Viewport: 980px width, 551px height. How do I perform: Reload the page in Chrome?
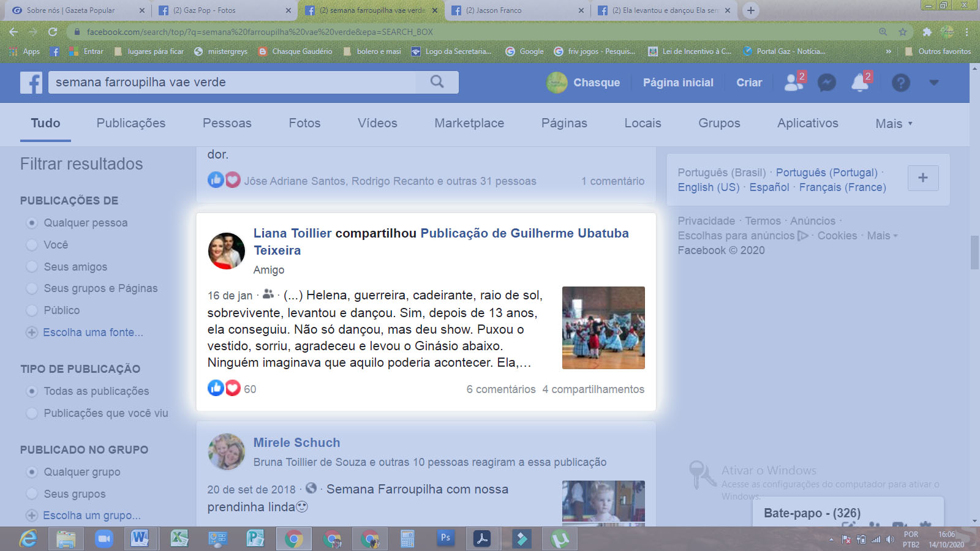click(53, 32)
